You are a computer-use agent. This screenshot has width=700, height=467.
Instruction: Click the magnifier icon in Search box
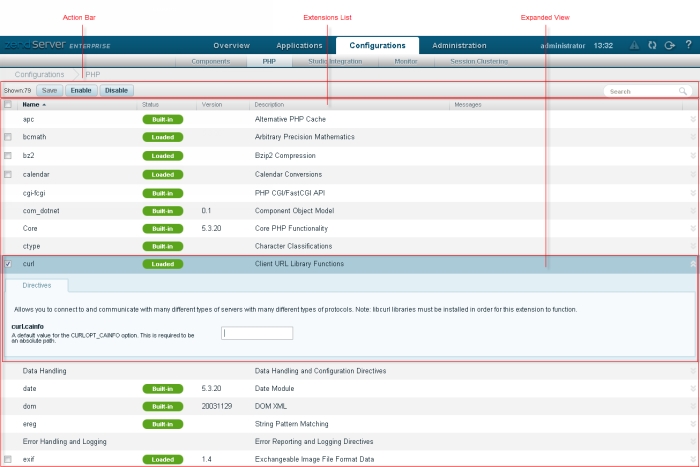(683, 91)
